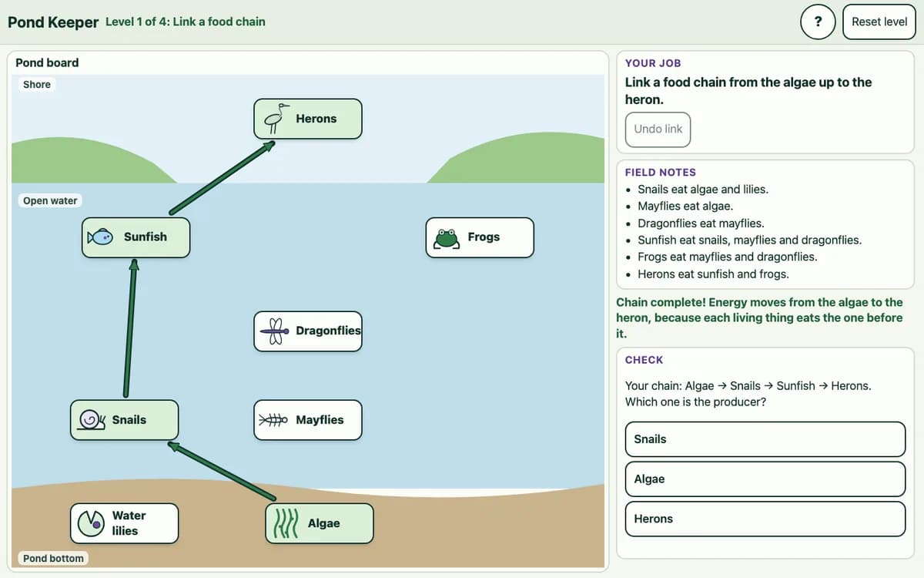The width and height of the screenshot is (924, 578).
Task: Click note 'Frogs eat mayflies and dragonflies.'
Action: (x=728, y=257)
